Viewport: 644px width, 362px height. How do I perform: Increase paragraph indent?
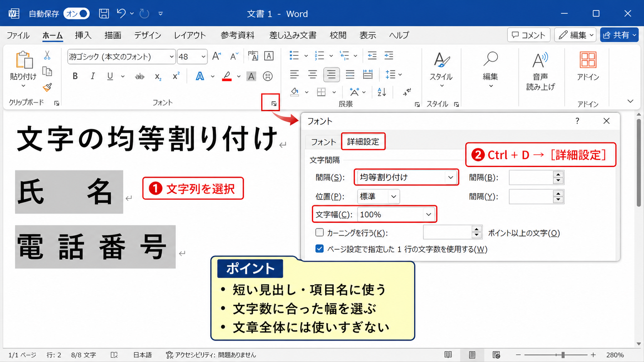tap(389, 56)
